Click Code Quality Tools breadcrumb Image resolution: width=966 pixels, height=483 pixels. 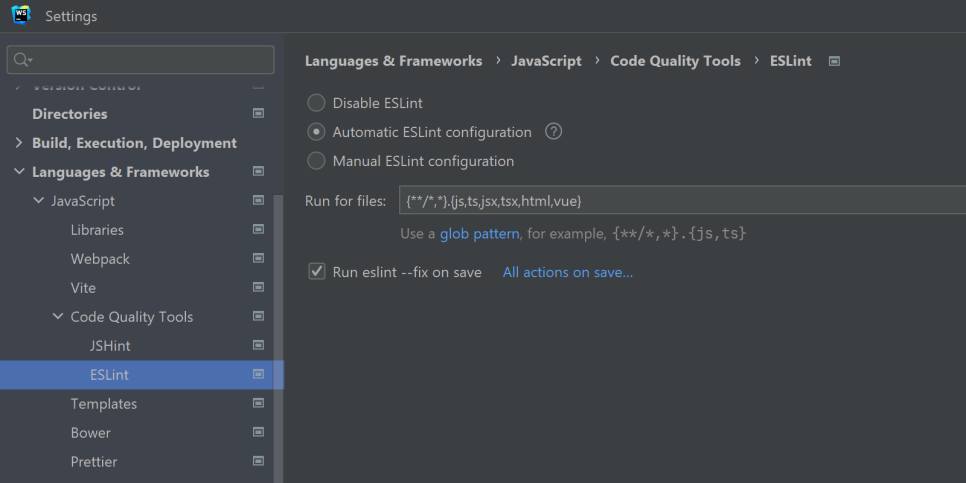pyautogui.click(x=675, y=61)
